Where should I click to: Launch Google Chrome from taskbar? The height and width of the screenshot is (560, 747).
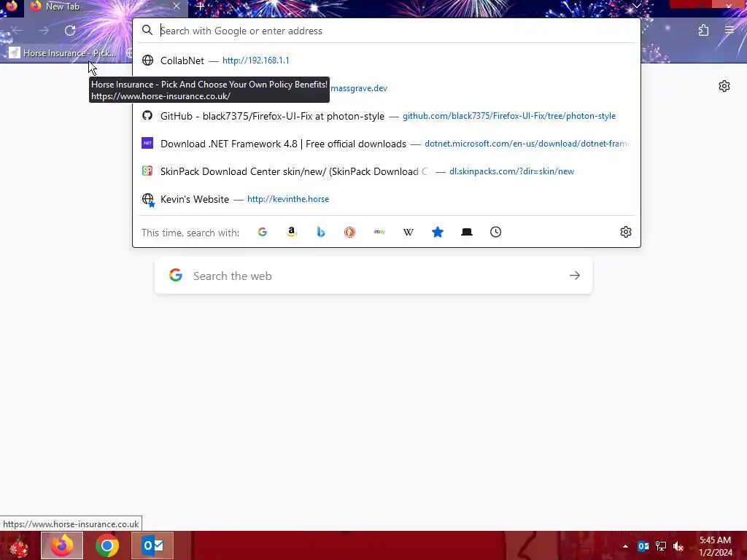pyautogui.click(x=107, y=545)
